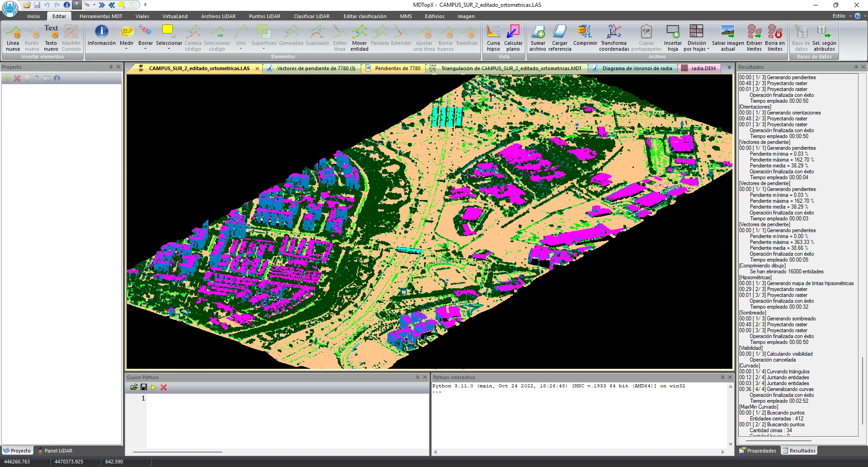Pin the Resultados panel
Screen dimensions: 868x467
(x=856, y=67)
